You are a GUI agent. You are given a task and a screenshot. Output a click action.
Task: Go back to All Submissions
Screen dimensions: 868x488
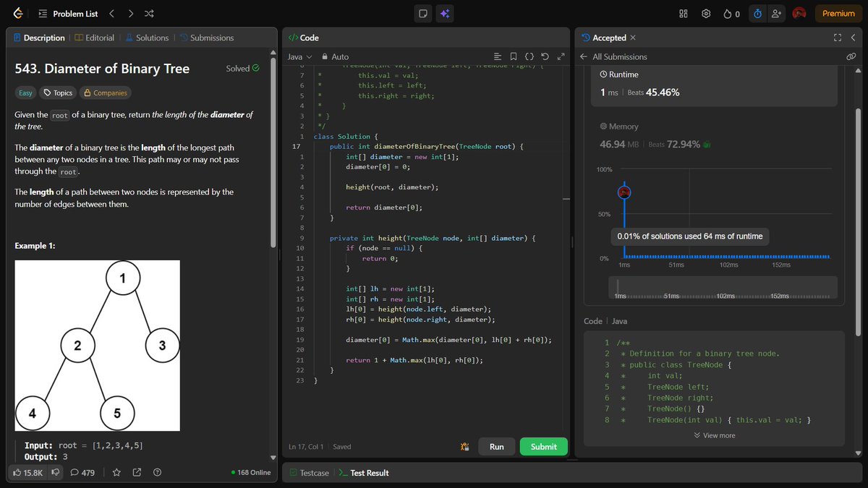(x=613, y=56)
